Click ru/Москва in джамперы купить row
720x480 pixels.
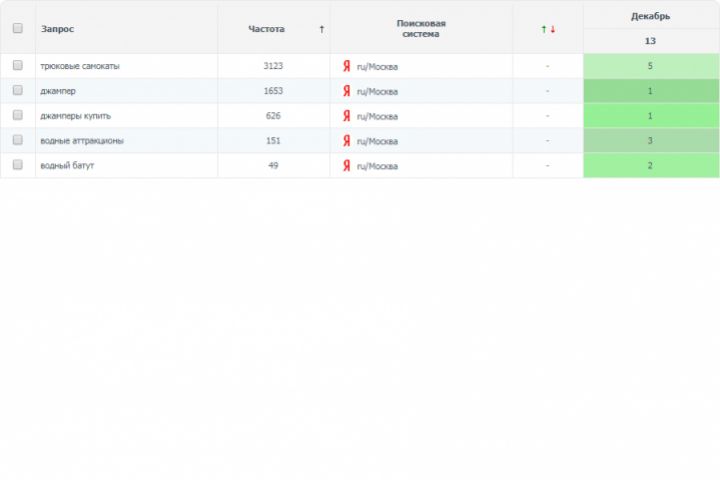click(377, 116)
